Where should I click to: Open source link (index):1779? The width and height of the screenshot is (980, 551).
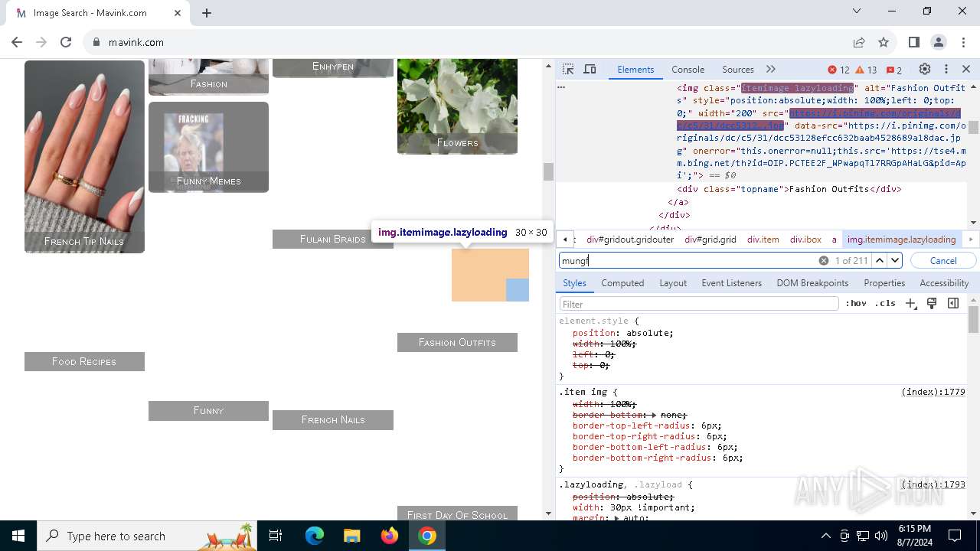click(x=933, y=392)
